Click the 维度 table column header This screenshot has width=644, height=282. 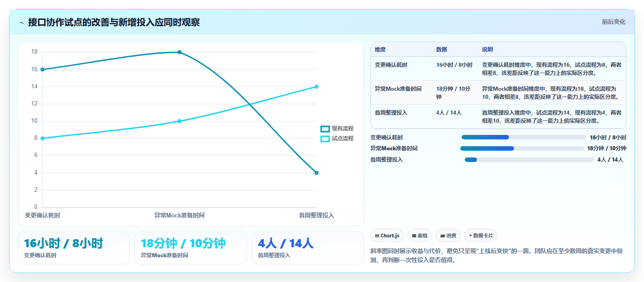tap(380, 50)
